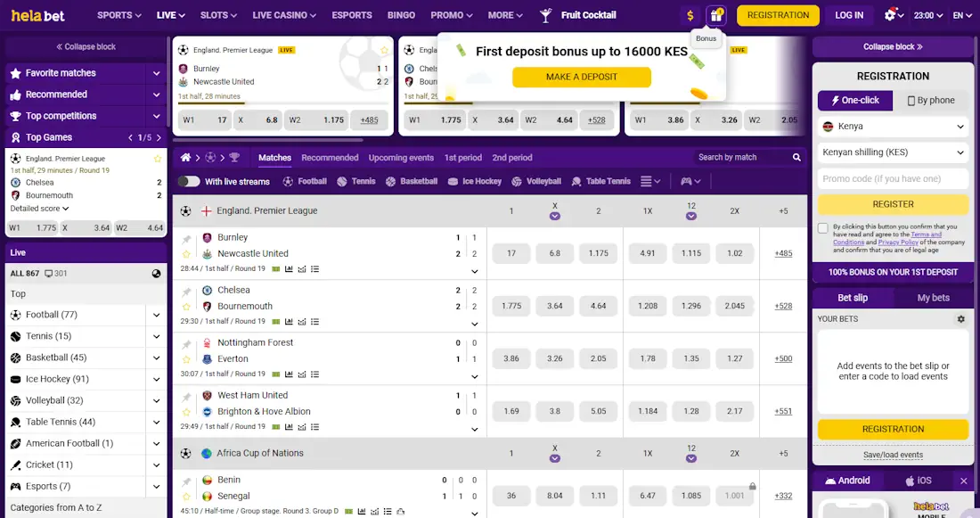The height and width of the screenshot is (518, 980).
Task: Switch to the Upcoming events tab
Action: [401, 158]
